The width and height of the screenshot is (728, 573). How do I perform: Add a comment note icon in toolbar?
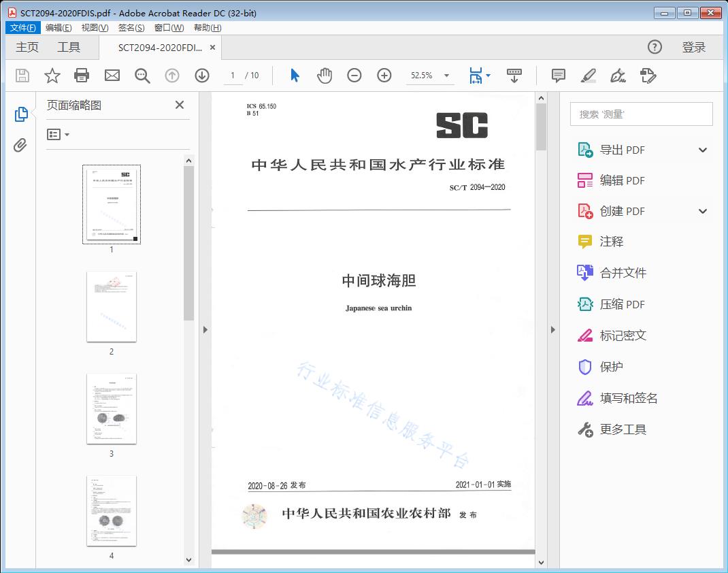coord(559,76)
